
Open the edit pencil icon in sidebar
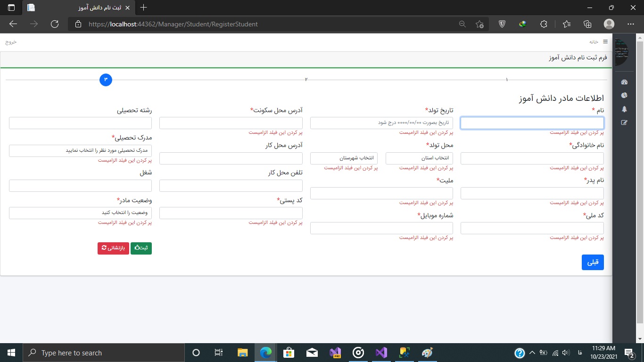coord(625,123)
